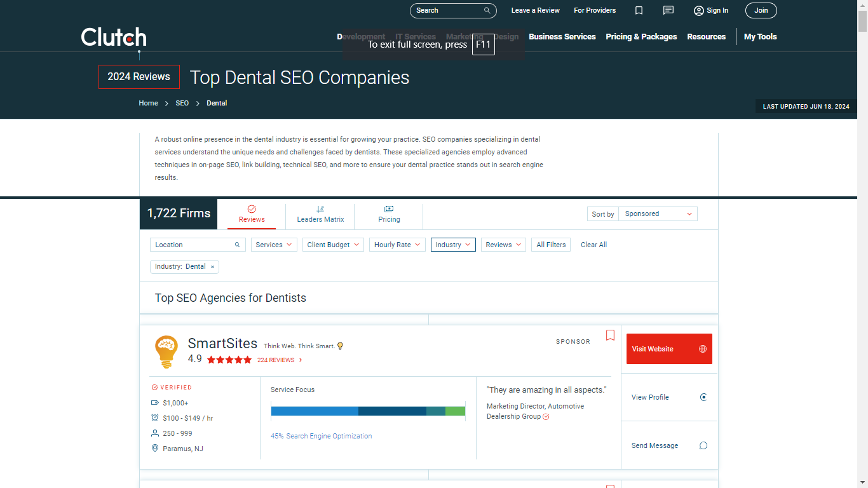
Task: Click the Sign In user icon
Action: pyautogui.click(x=699, y=10)
